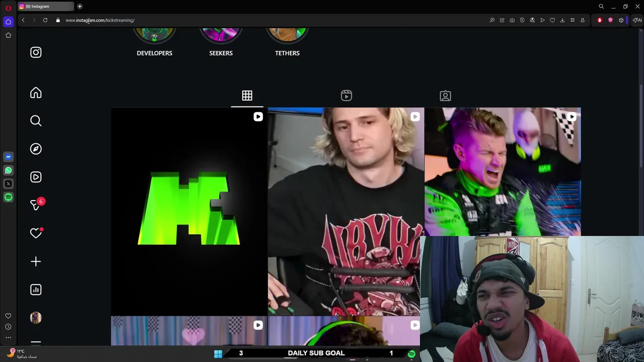Open the red hand blocker extension
Image resolution: width=644 pixels, height=362 pixels.
coord(600,20)
